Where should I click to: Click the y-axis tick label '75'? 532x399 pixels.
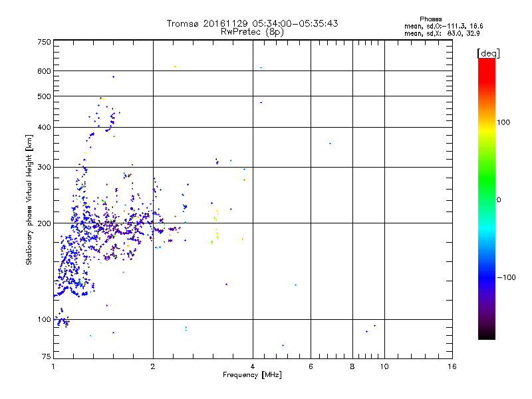47,356
